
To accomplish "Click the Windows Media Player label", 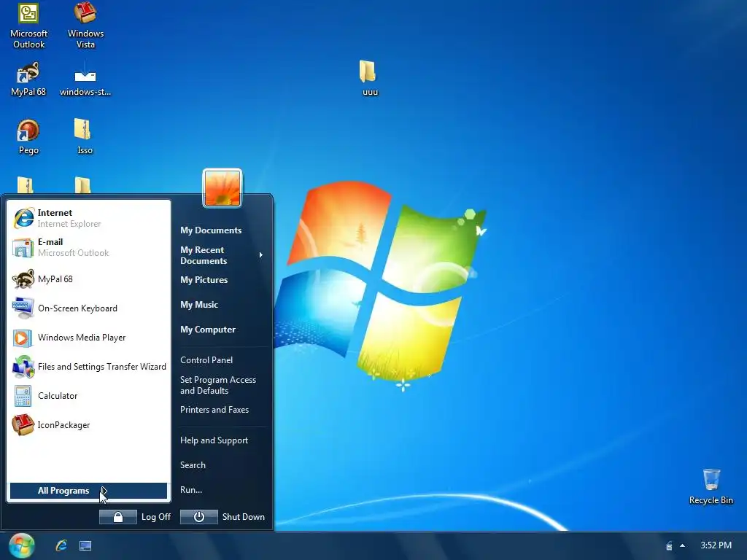I will tap(82, 338).
